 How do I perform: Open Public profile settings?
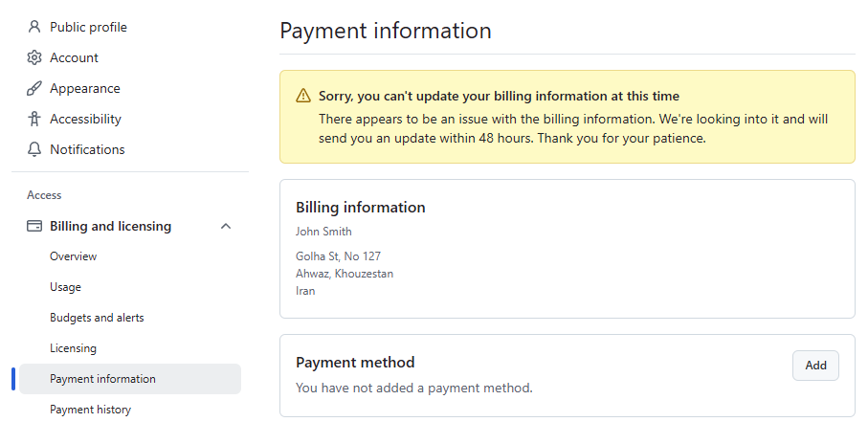[x=88, y=27]
